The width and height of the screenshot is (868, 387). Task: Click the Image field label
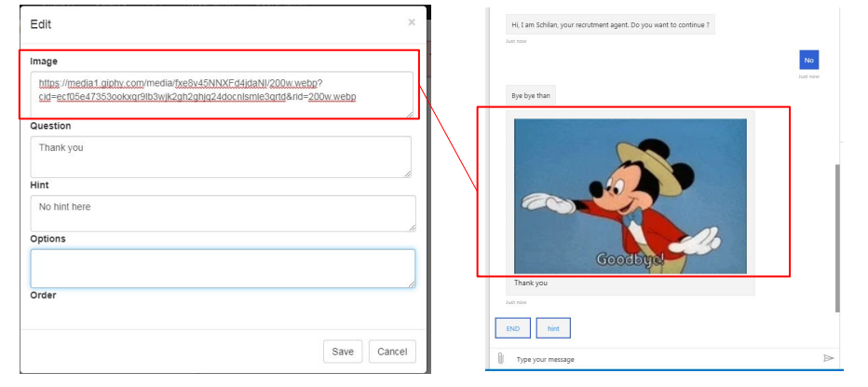pos(44,61)
